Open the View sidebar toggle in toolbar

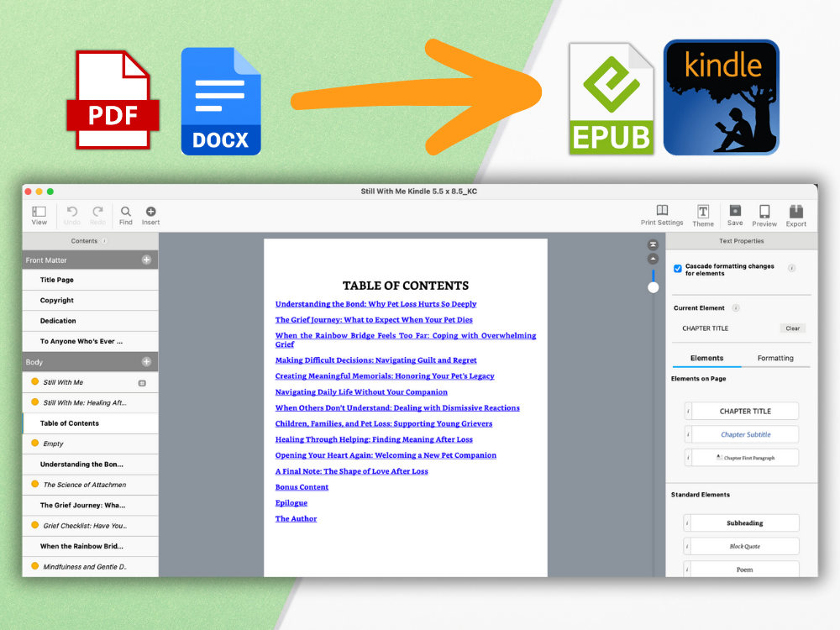pos(39,212)
